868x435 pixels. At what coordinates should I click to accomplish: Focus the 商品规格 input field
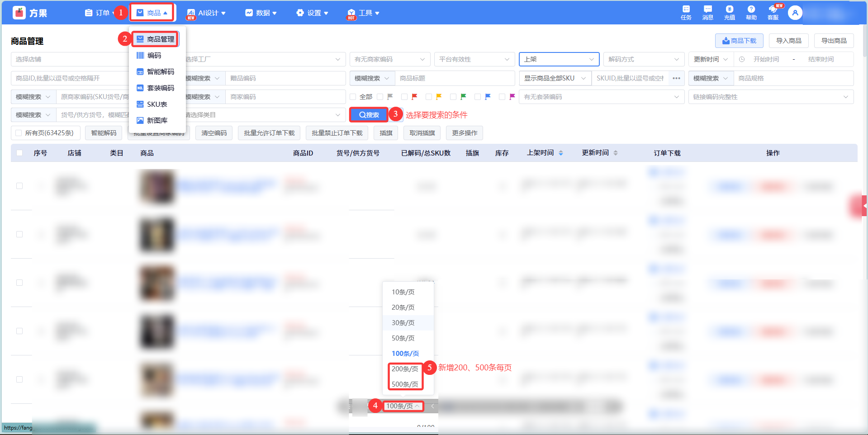(793, 78)
